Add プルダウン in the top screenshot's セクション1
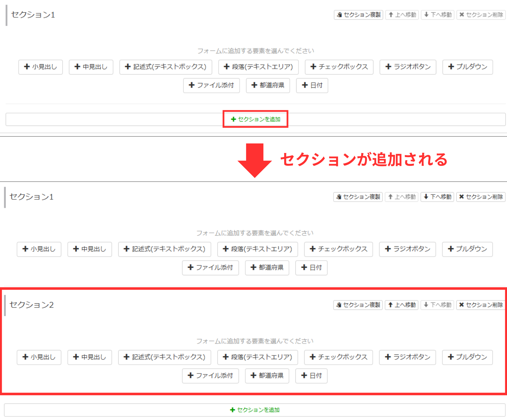 pos(467,67)
